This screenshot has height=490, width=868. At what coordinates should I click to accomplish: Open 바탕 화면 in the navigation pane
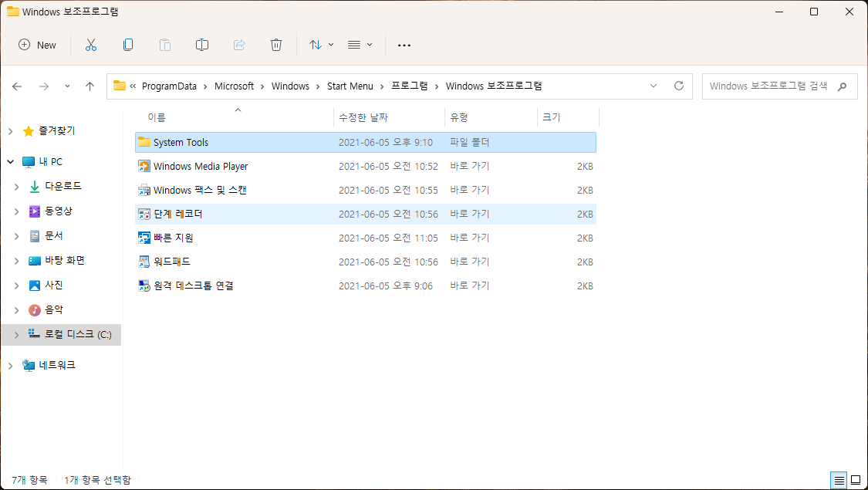[65, 260]
